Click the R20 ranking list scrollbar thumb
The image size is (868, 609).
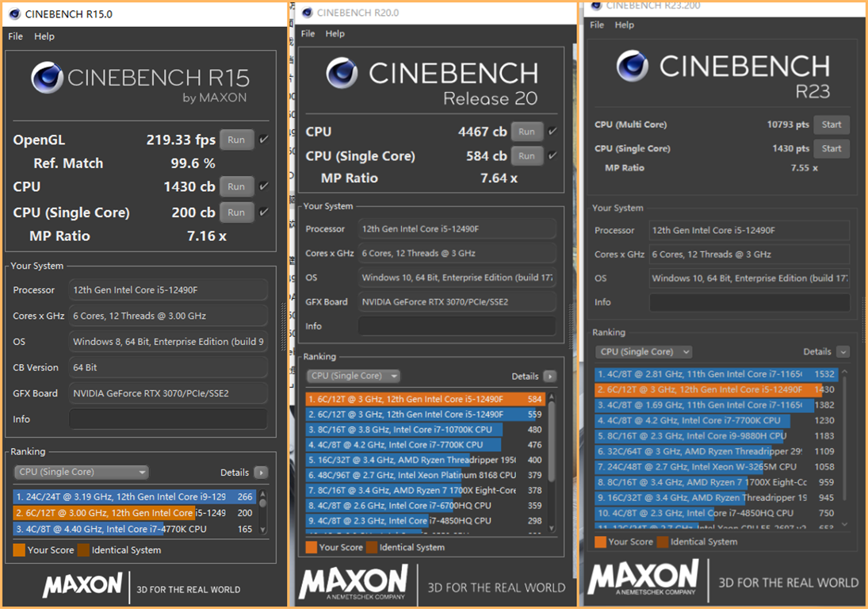pos(552,441)
